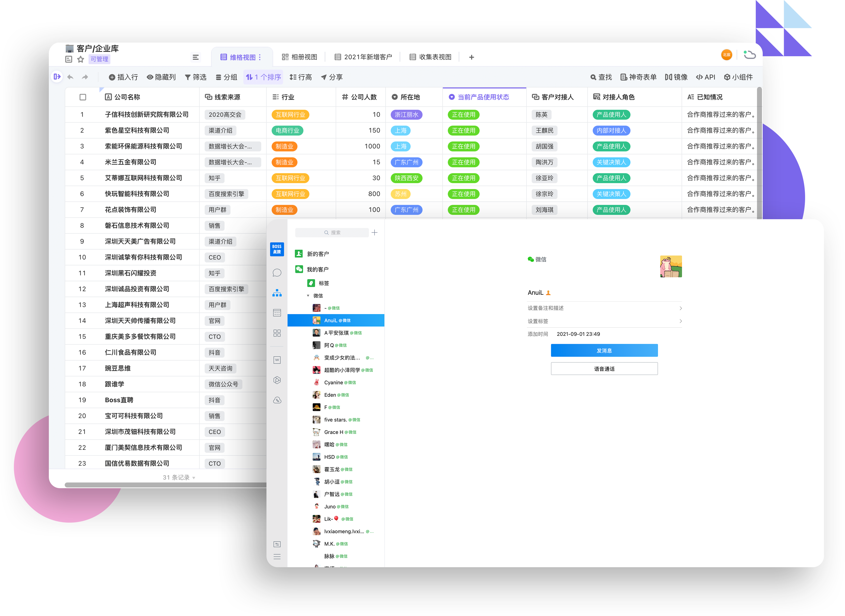
Task: Open the calendar icon in sidebar
Action: 277,313
